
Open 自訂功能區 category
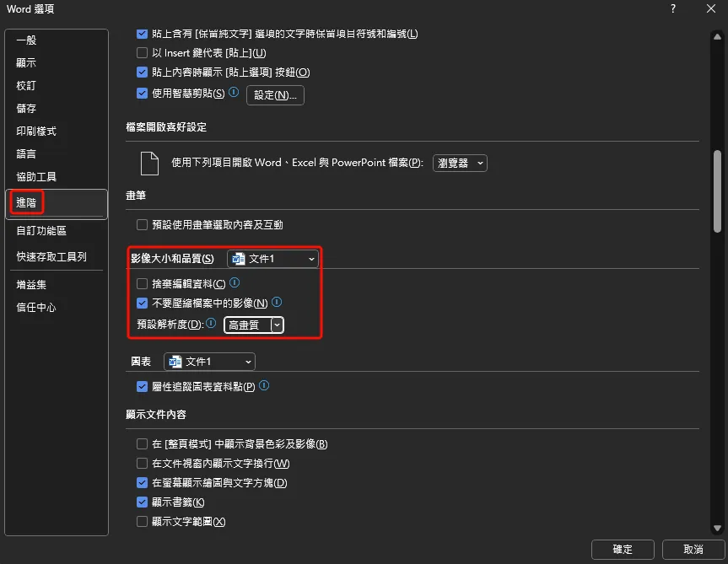tap(57, 231)
